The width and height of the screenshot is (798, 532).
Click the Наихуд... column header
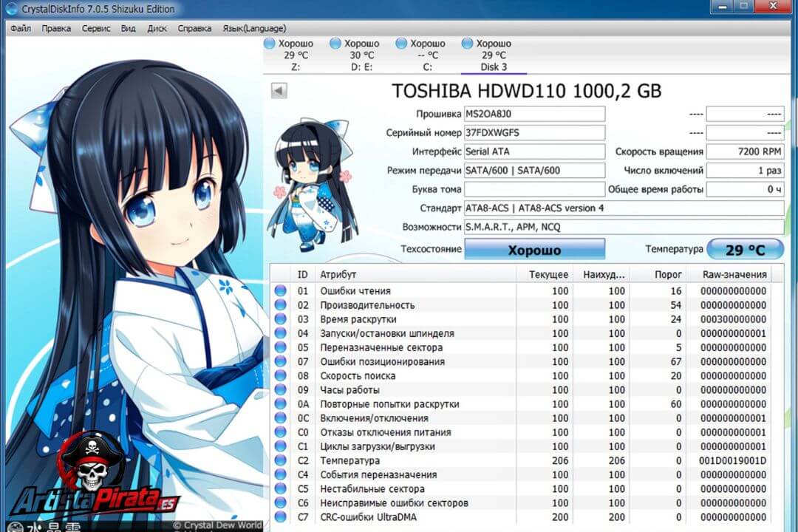click(601, 274)
